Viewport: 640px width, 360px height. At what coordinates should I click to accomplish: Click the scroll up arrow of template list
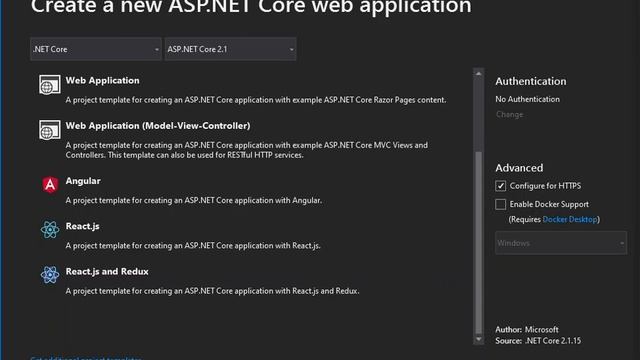coord(478,73)
